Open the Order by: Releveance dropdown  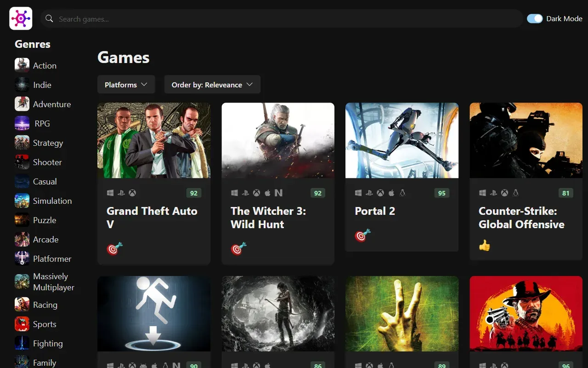212,85
